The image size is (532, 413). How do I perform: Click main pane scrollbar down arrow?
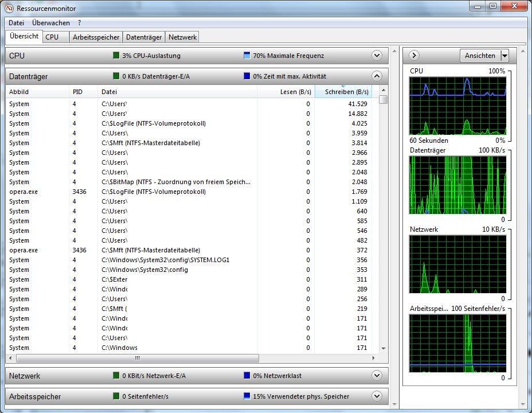coord(394,404)
